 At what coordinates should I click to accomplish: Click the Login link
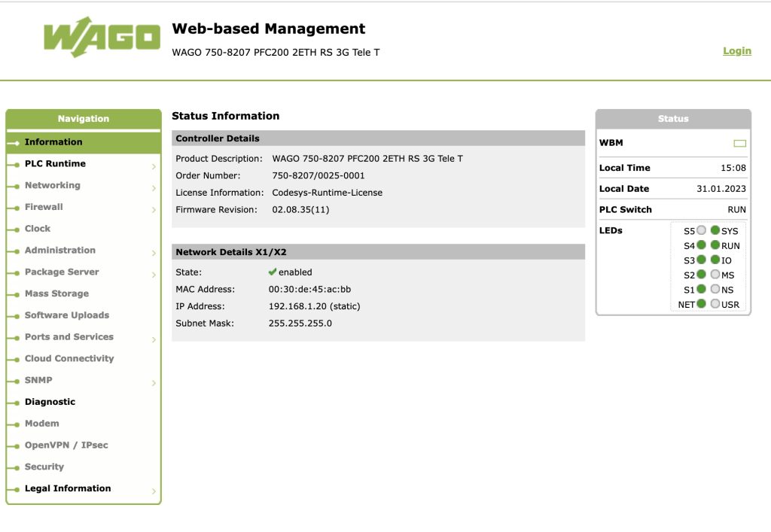(x=736, y=50)
